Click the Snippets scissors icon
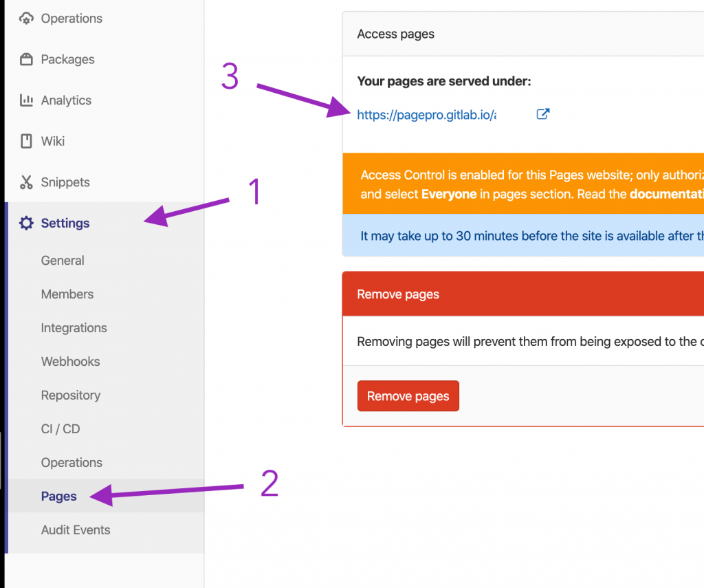 (x=26, y=182)
